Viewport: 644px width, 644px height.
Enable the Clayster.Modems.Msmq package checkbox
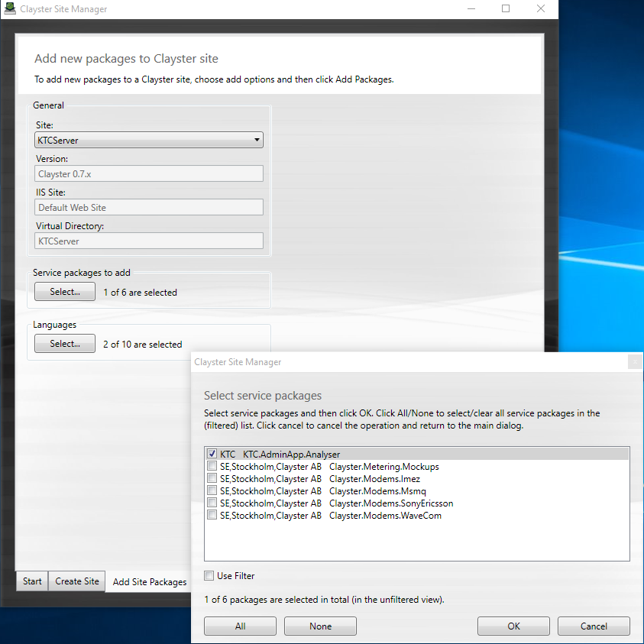coord(212,490)
